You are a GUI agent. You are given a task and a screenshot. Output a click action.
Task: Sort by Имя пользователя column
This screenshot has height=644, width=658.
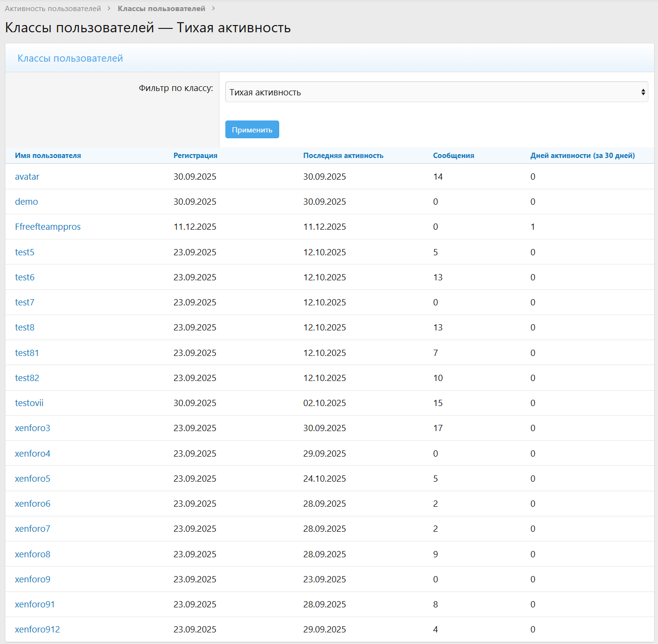coord(48,156)
